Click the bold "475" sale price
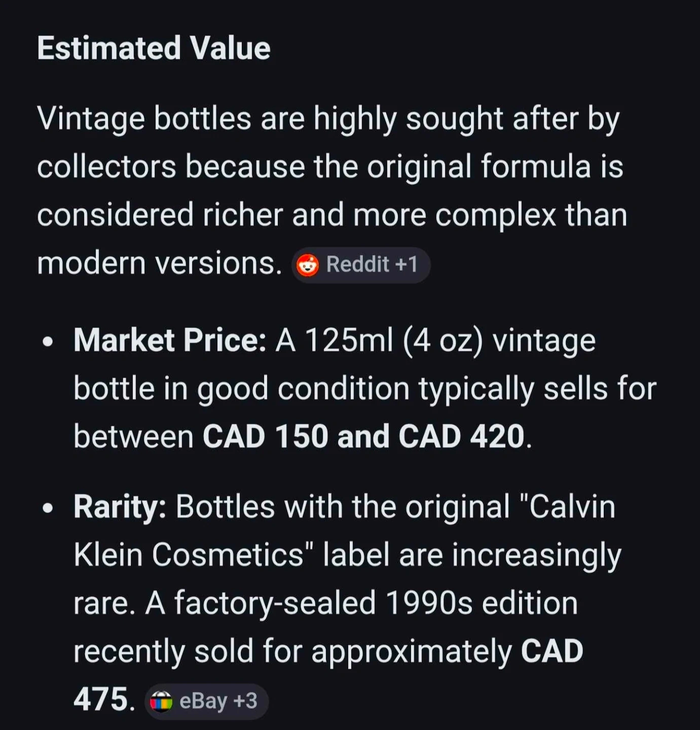Screen dimensions: 700x730 click(x=100, y=700)
